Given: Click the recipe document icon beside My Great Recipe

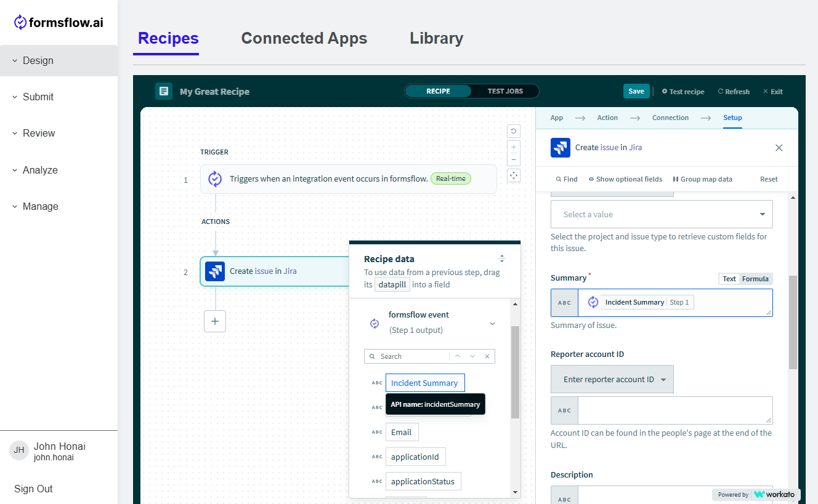Looking at the screenshot, I should [163, 91].
